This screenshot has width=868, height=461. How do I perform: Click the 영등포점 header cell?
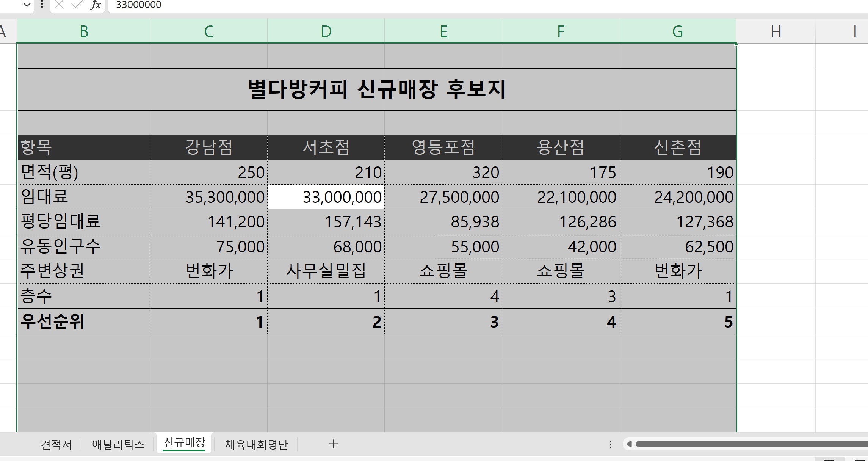(x=443, y=147)
